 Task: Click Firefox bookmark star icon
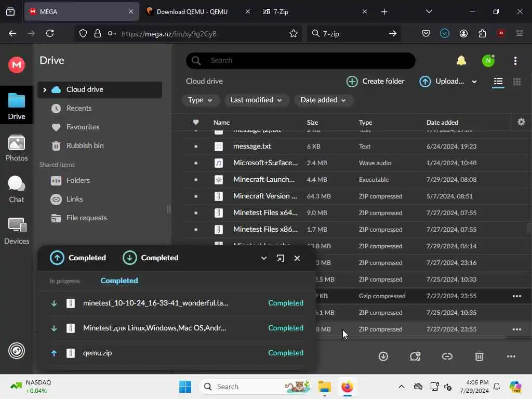point(293,33)
